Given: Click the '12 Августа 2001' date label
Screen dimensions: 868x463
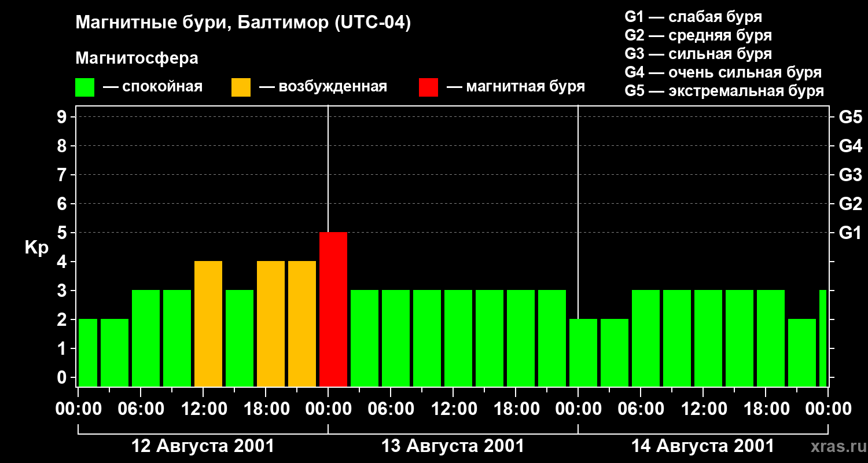Looking at the screenshot, I should click(x=203, y=446).
